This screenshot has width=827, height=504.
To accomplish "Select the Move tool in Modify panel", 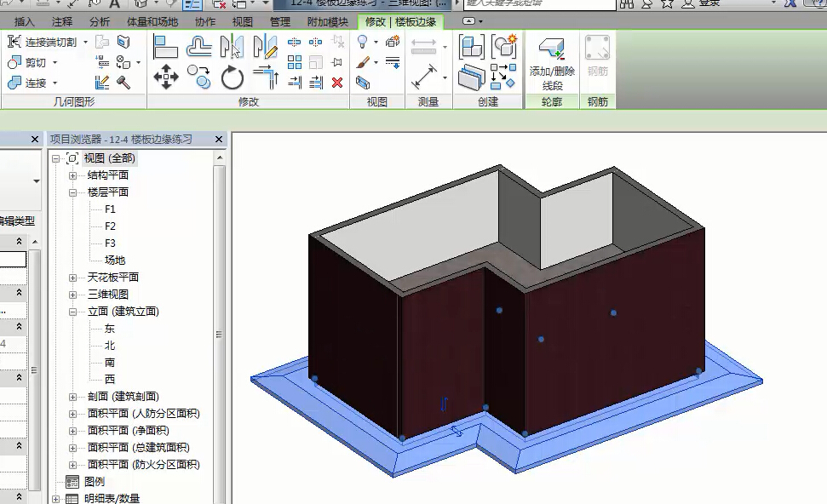I will click(165, 78).
